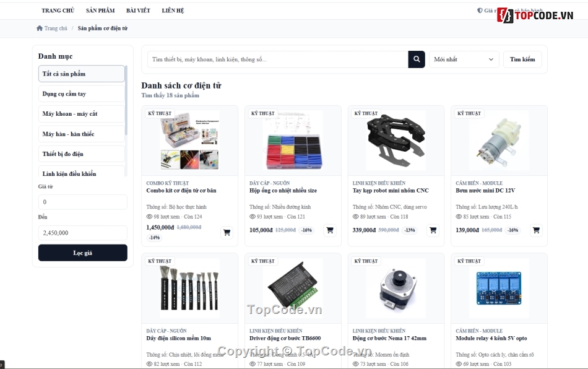Click the Tìm kiếm button
This screenshot has width=588, height=369.
(x=522, y=59)
